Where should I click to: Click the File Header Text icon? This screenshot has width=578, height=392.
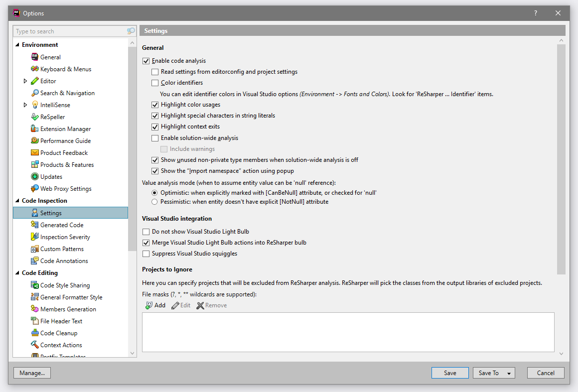coord(35,321)
